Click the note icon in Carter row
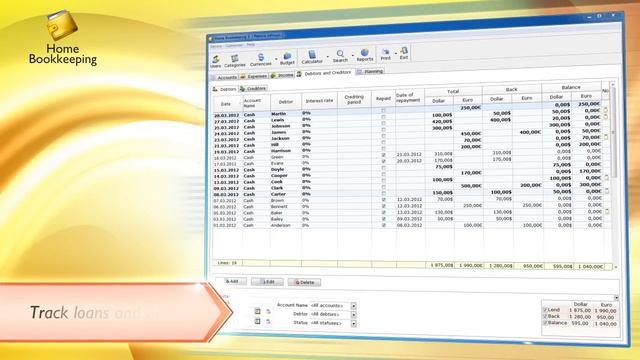The image size is (640, 360). 607,191
